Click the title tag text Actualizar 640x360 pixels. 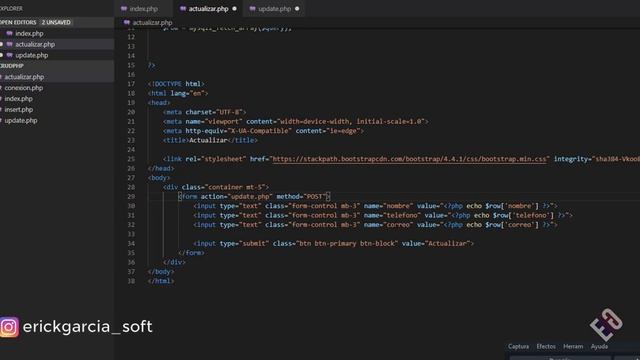click(208, 140)
